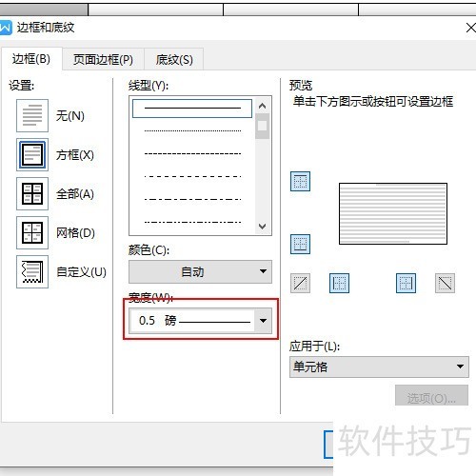Select the dash-dot-dot line style
The width and height of the screenshot is (476, 476).
click(192, 222)
